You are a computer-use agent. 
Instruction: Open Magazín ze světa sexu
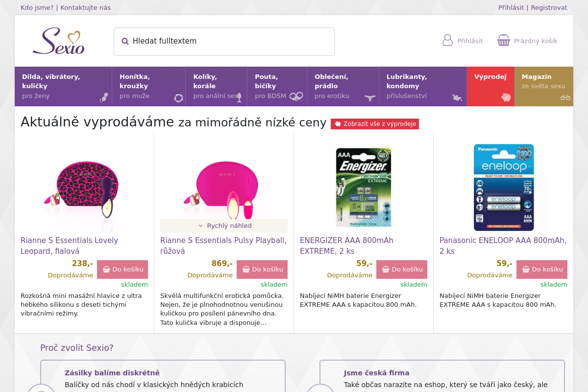(544, 86)
